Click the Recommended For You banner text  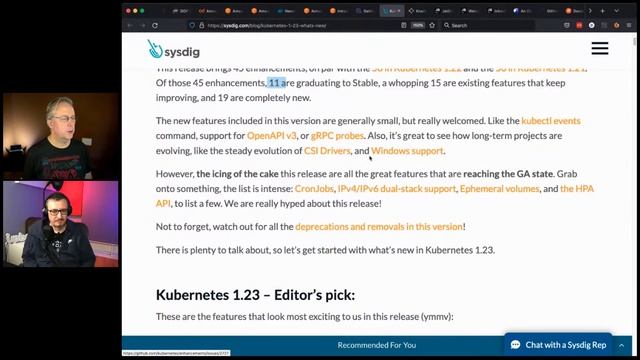[x=376, y=345]
